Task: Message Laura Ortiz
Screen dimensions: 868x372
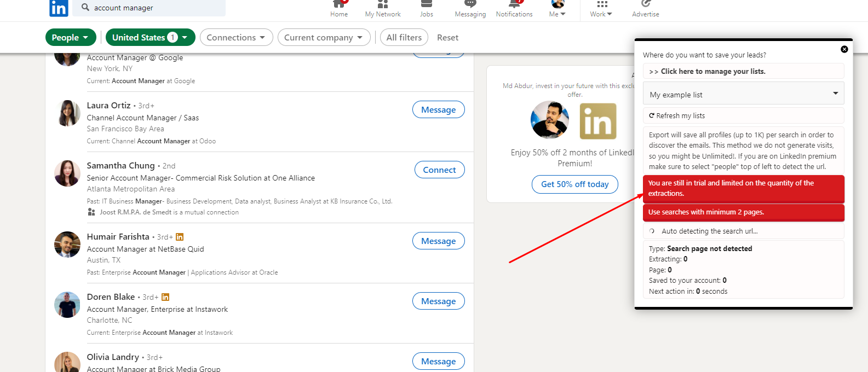Action: click(439, 109)
